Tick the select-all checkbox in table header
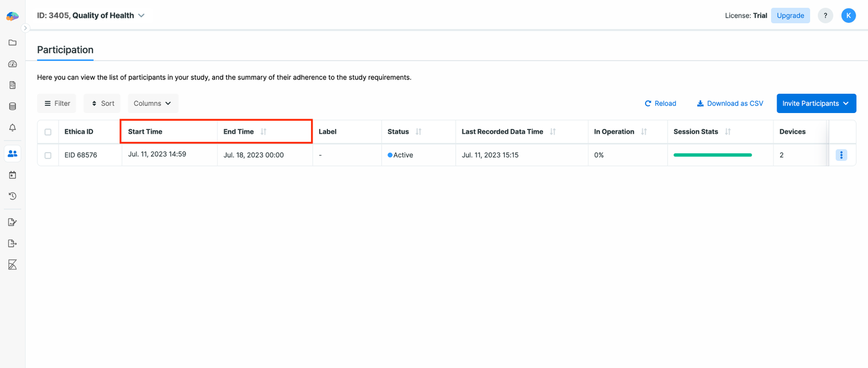This screenshot has width=868, height=368. [x=48, y=132]
